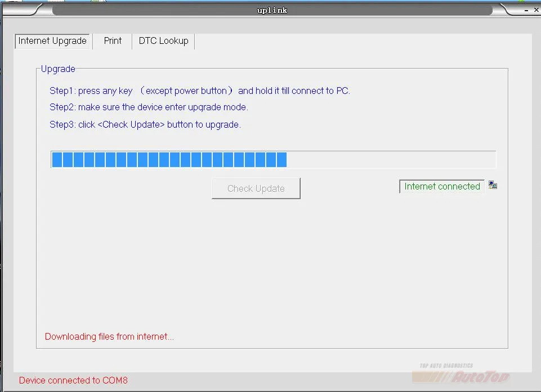The image size is (541, 392).
Task: Click the Downloading files from internet message
Action: pos(109,336)
